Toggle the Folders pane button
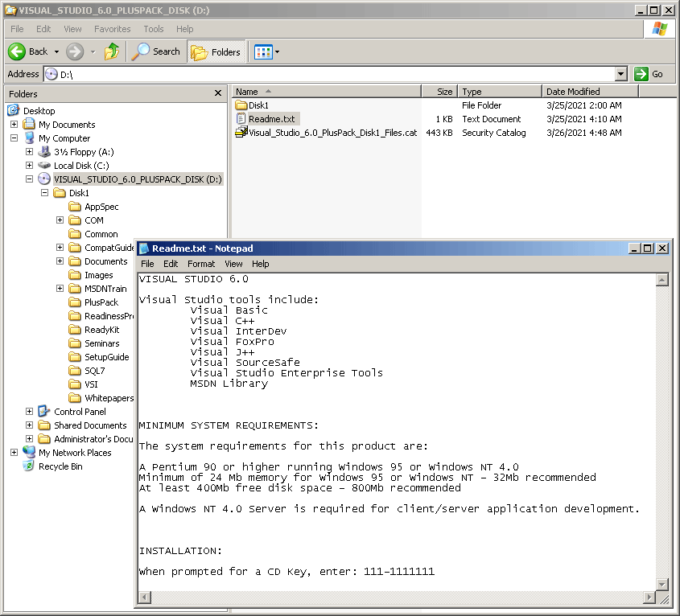 pos(216,52)
